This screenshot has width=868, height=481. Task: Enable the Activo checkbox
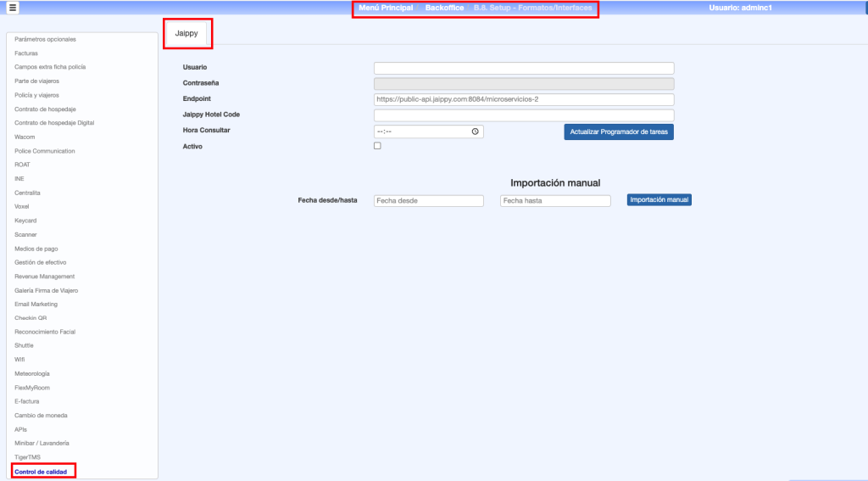click(x=377, y=146)
